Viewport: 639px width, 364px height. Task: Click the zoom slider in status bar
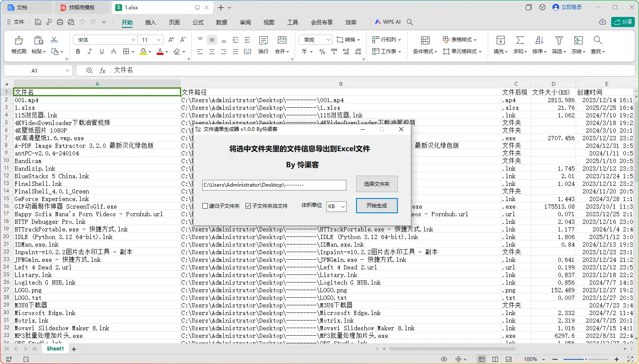click(x=585, y=359)
